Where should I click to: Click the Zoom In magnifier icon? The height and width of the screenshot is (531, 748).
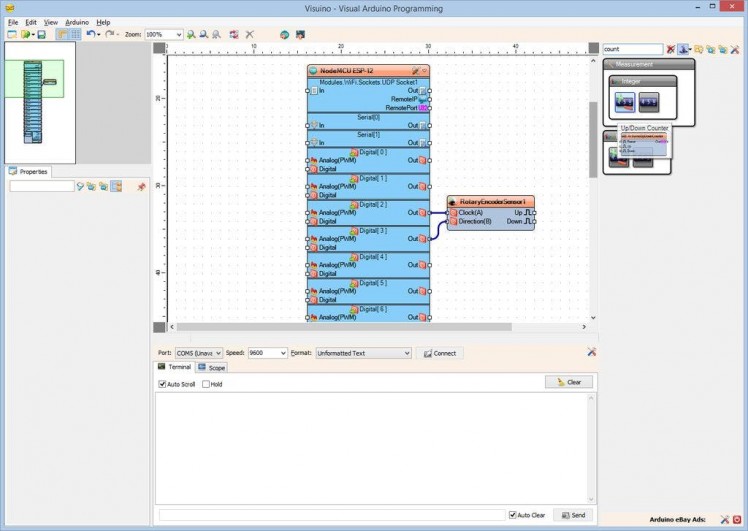click(191, 34)
